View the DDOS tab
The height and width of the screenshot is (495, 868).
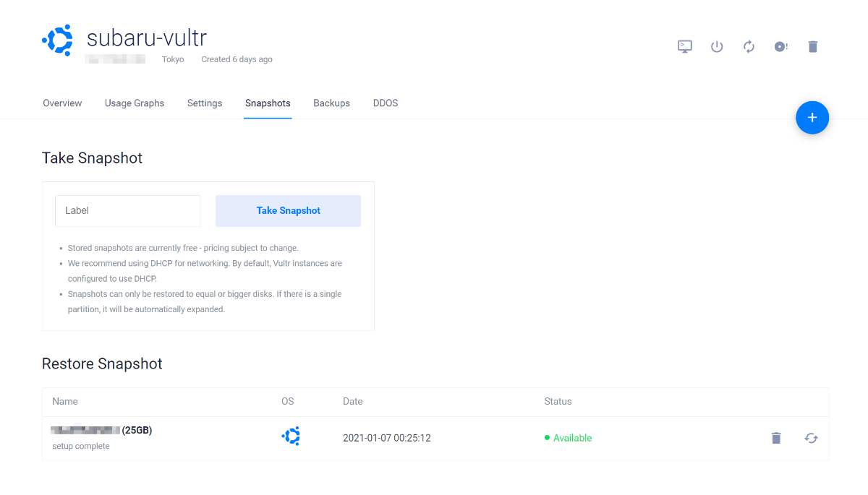(386, 103)
